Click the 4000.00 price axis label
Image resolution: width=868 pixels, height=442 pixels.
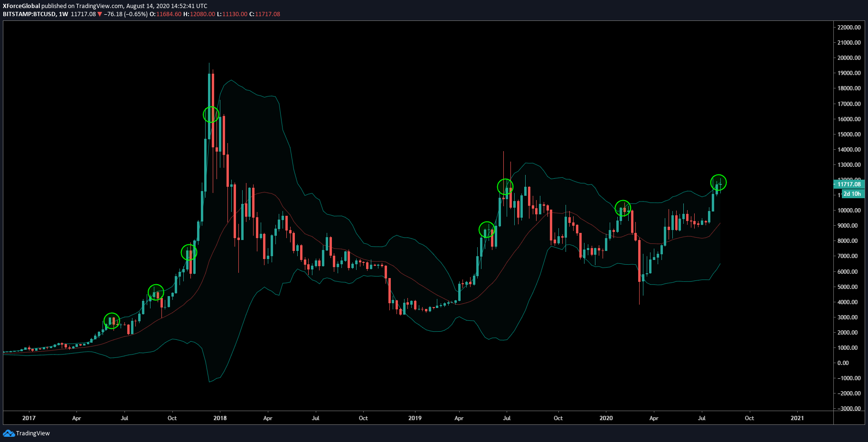click(x=848, y=302)
